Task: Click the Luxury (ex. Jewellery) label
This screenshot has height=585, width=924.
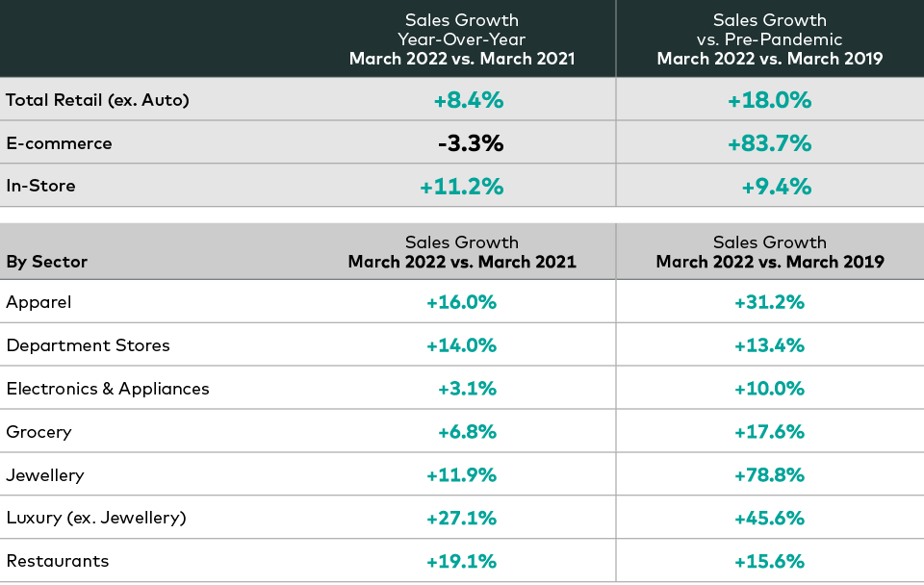Action: click(x=96, y=518)
